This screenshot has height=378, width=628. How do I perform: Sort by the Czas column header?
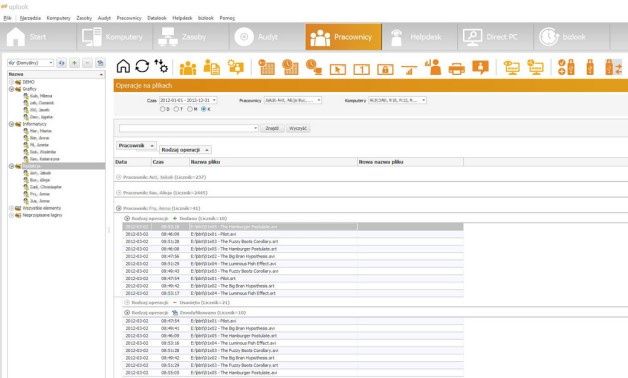click(170, 162)
